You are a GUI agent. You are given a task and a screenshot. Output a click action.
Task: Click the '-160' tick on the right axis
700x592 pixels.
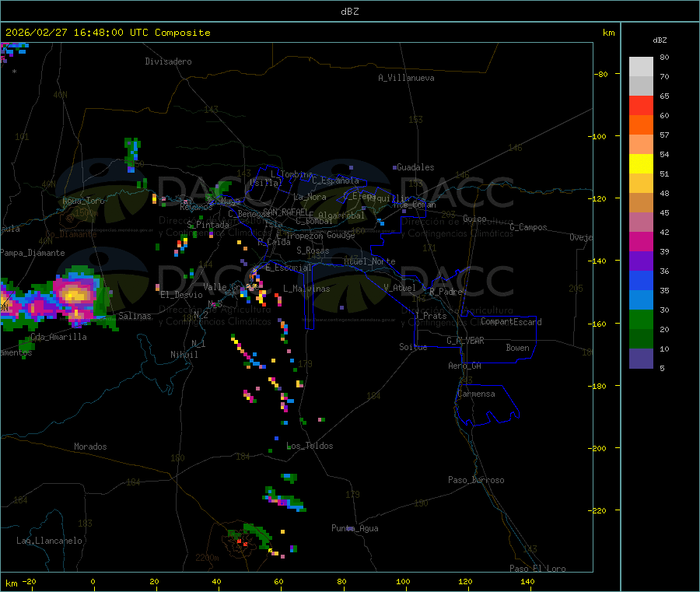click(x=597, y=324)
